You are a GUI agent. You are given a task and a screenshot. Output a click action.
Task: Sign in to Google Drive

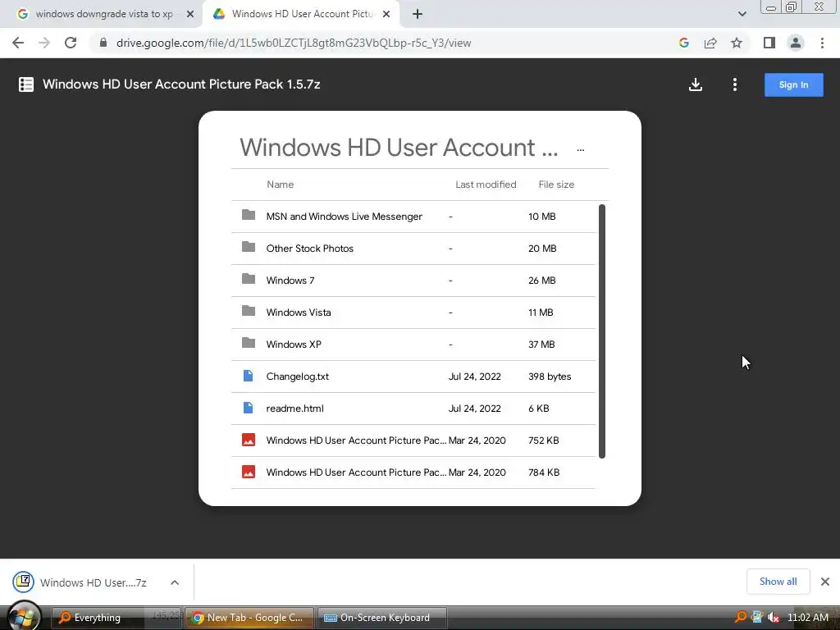tap(793, 84)
